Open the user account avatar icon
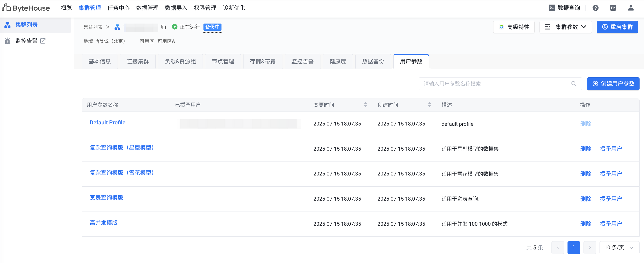The image size is (644, 263). click(x=630, y=8)
